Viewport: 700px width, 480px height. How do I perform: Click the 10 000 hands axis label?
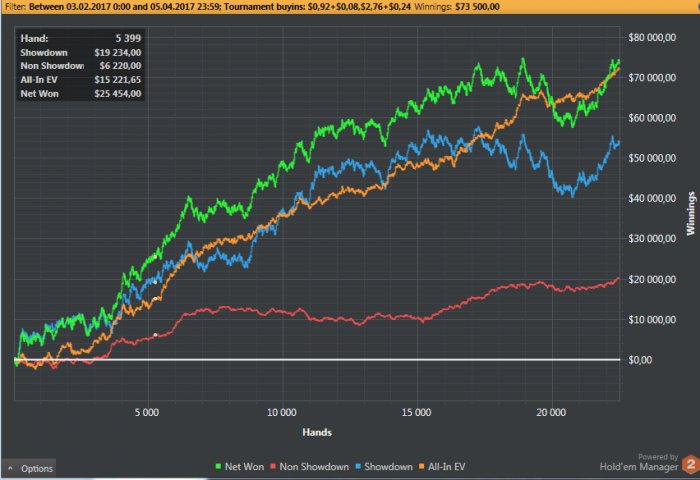(x=282, y=412)
